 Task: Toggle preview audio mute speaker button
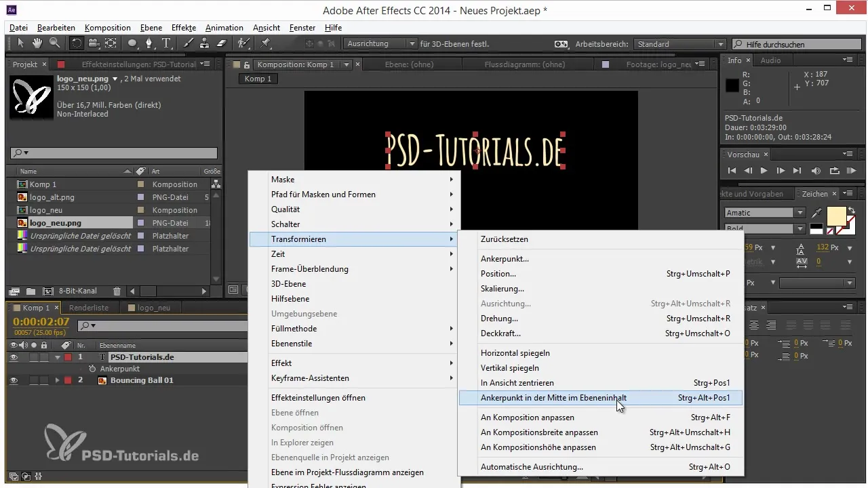816,171
